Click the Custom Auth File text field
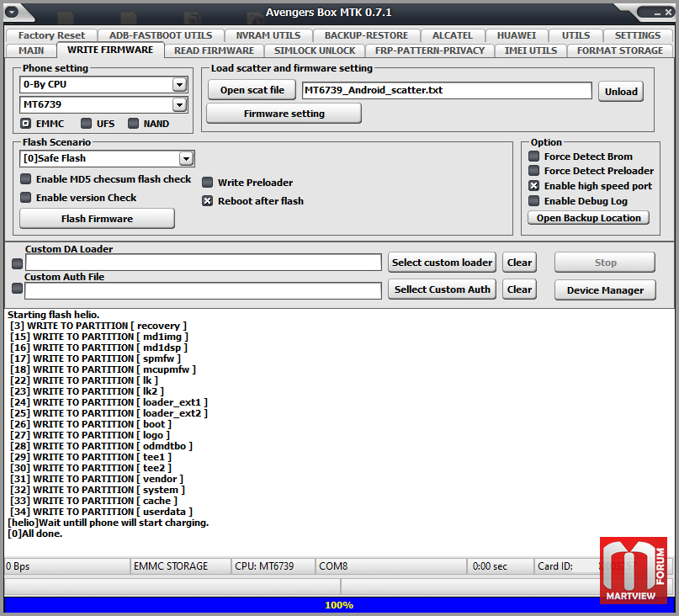Viewport: 679px width, 616px height. coord(203,290)
